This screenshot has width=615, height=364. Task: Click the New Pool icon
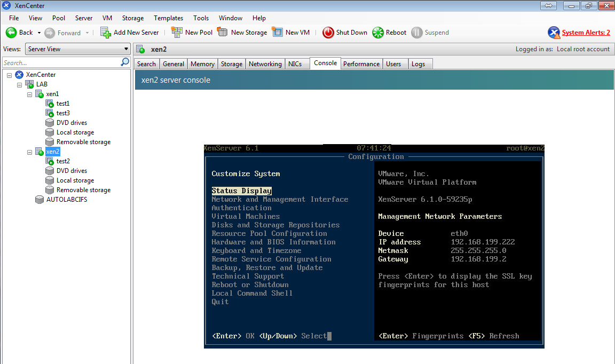pos(177,33)
